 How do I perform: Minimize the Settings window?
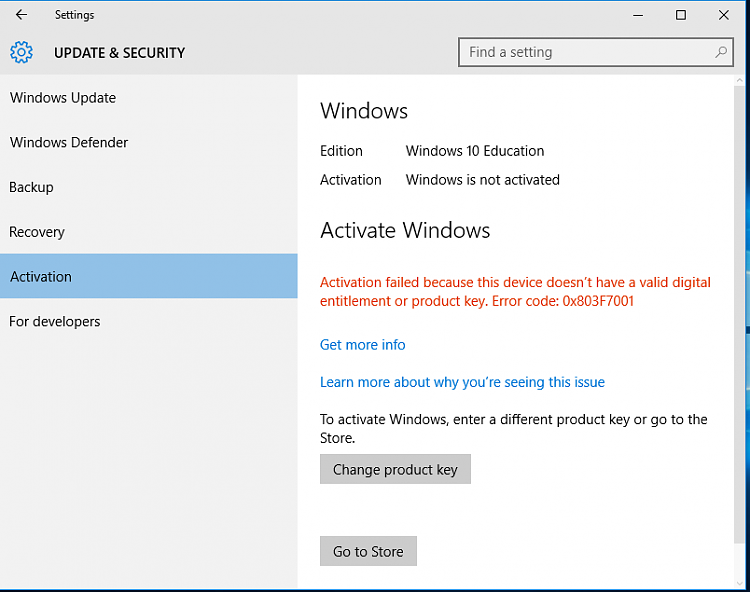pos(638,15)
